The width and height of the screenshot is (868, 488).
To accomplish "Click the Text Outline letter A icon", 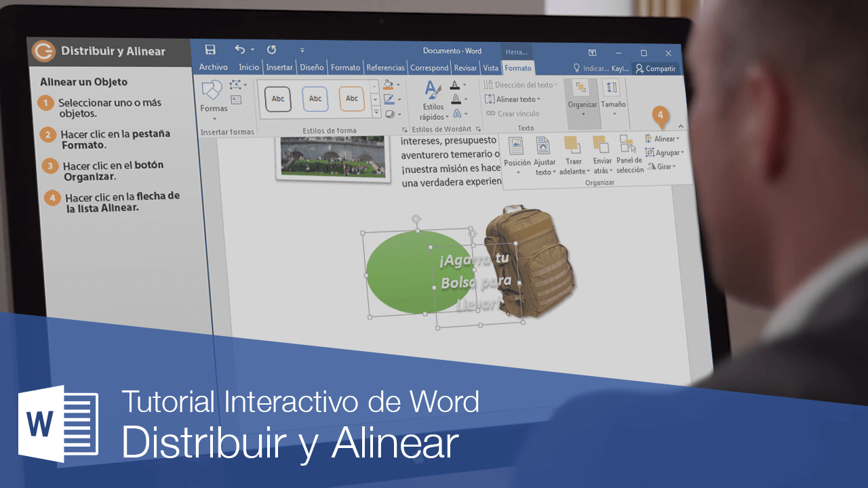I will point(456,99).
